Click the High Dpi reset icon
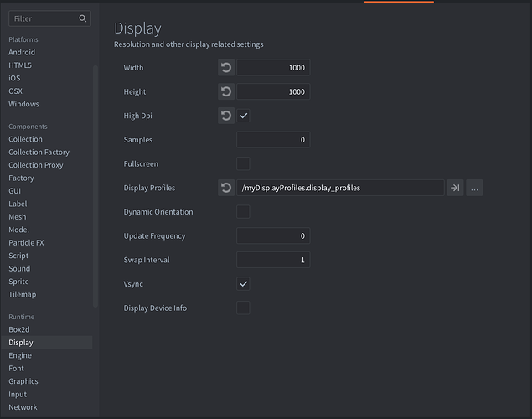Viewport: 532px width, 419px height. pos(226,116)
